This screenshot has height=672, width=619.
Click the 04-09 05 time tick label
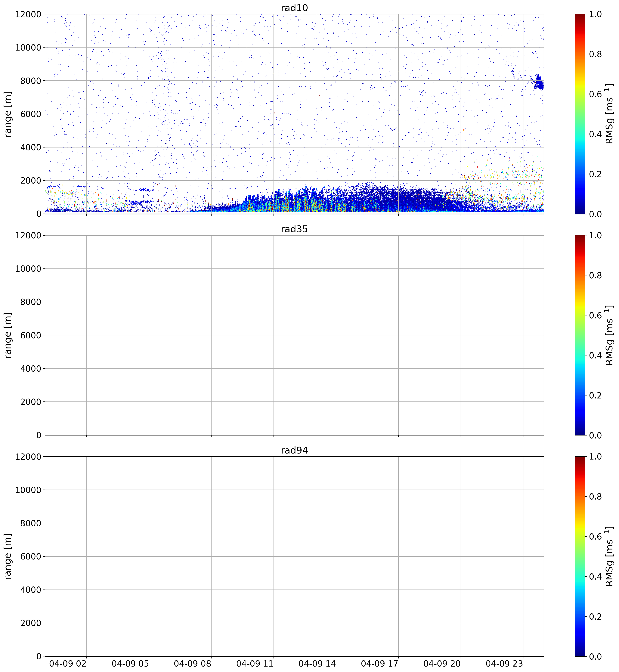tap(130, 664)
